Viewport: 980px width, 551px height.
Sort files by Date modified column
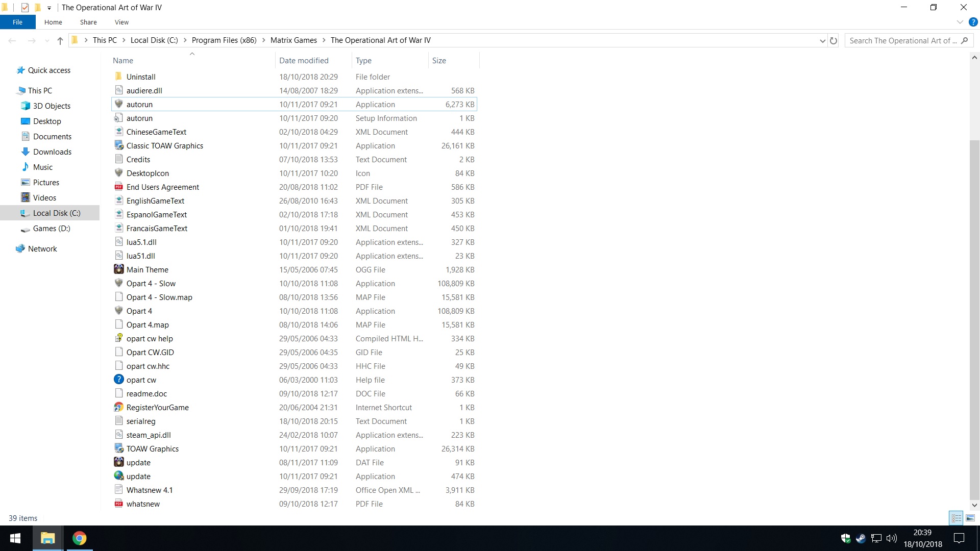pos(304,60)
